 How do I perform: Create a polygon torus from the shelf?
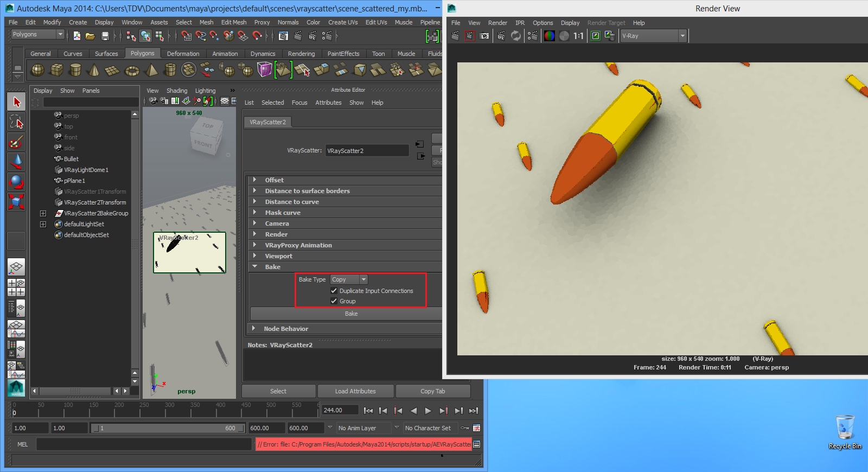click(x=132, y=70)
